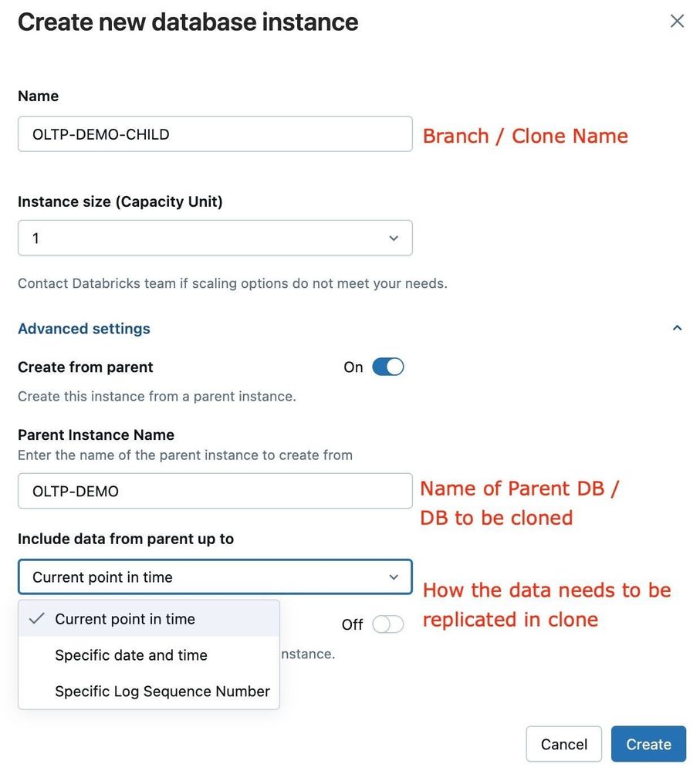Enable the switch currently showing Off
700x771 pixels.
(x=387, y=624)
